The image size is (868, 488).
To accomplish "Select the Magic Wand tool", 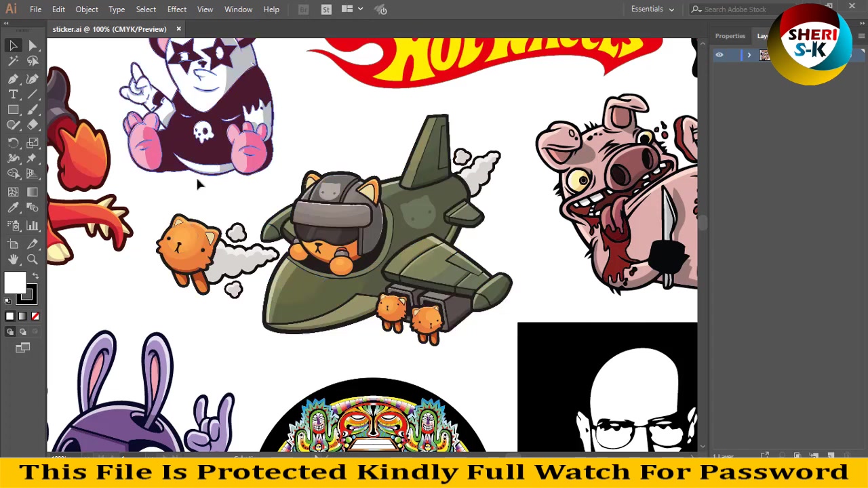I will click(14, 61).
